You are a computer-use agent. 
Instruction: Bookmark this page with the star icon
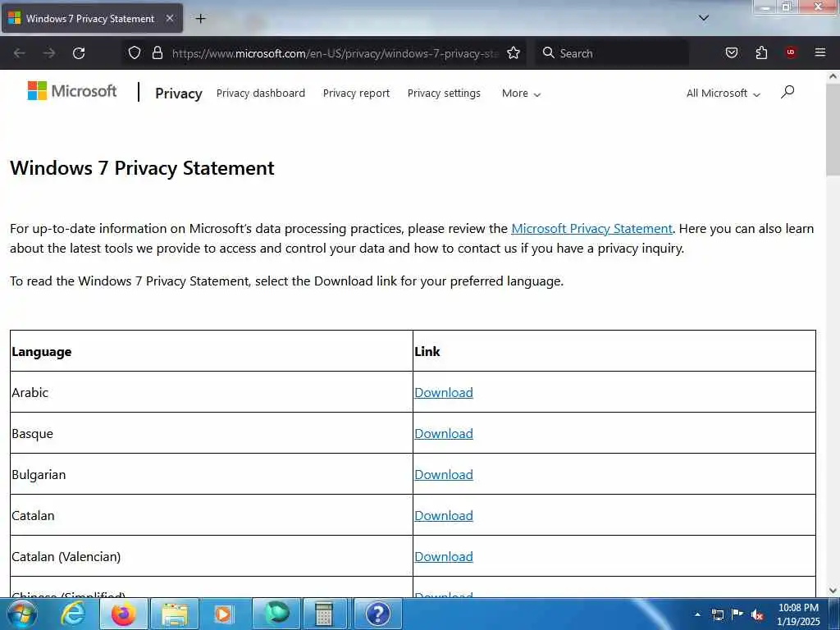click(x=514, y=52)
